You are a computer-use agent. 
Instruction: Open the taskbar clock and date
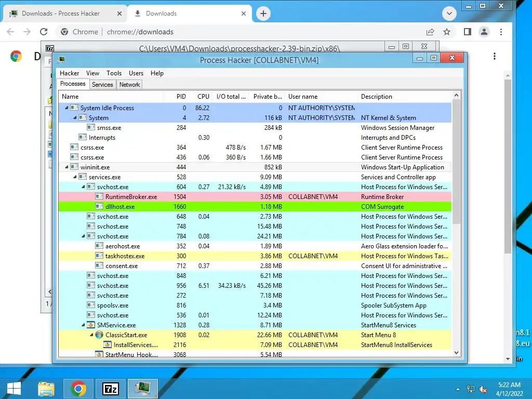[x=509, y=389]
